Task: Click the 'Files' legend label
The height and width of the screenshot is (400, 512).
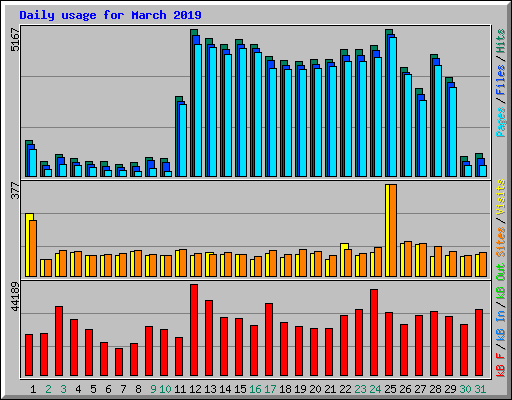Action: [501, 80]
